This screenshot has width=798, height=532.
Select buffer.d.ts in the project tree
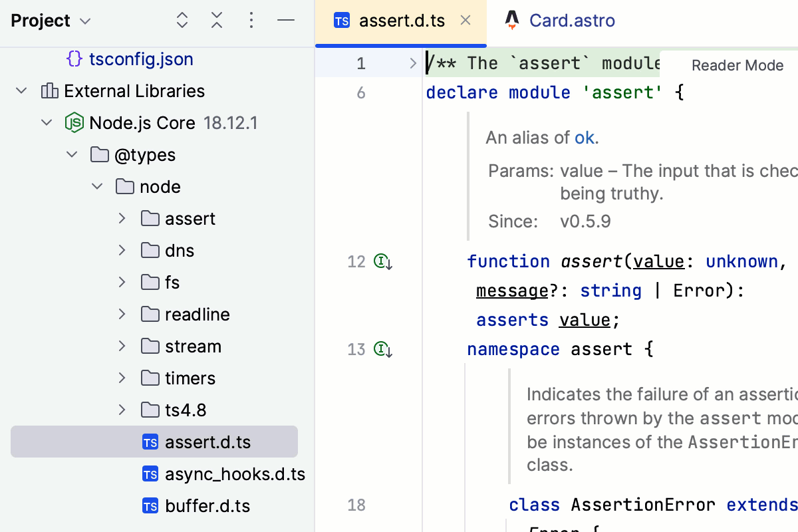click(207, 506)
